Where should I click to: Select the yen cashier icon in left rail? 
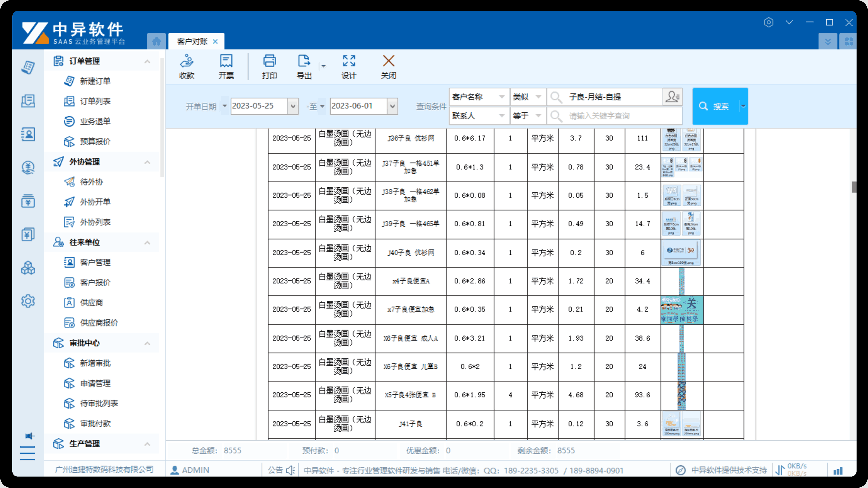[x=28, y=201]
